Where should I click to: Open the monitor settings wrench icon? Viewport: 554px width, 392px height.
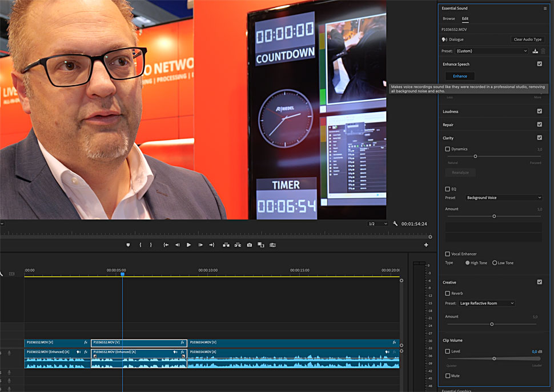[395, 223]
